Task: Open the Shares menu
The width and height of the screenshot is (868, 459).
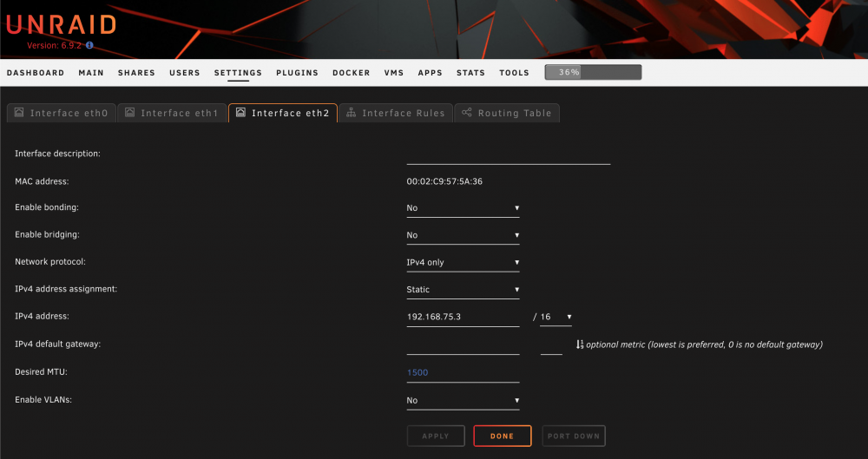Action: pyautogui.click(x=136, y=73)
